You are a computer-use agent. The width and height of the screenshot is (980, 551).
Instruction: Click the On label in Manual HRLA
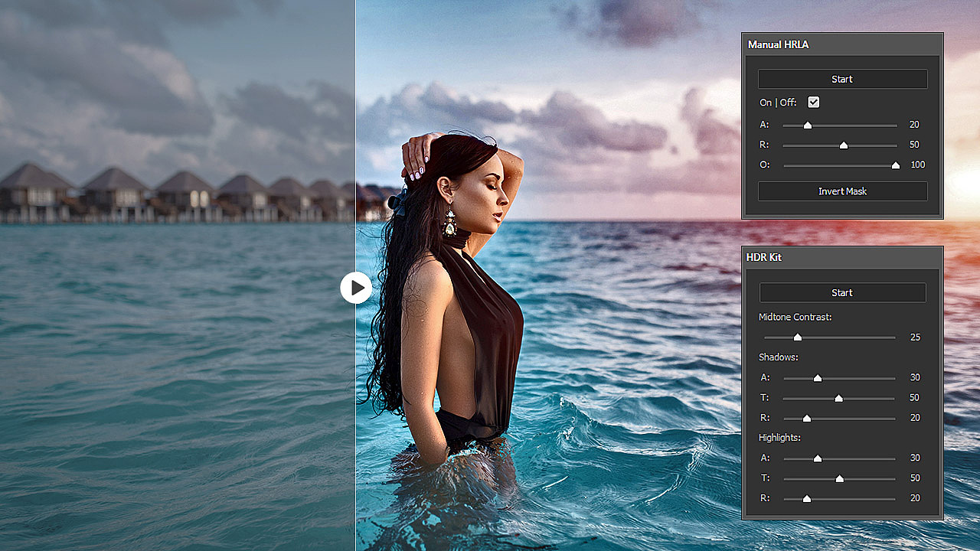tap(766, 102)
